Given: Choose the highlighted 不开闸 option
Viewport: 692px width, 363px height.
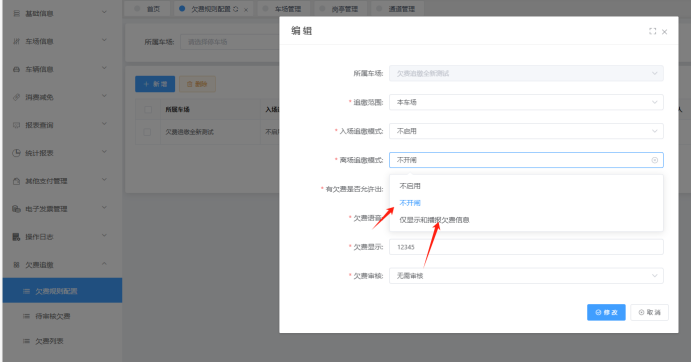Looking at the screenshot, I should (526, 203).
